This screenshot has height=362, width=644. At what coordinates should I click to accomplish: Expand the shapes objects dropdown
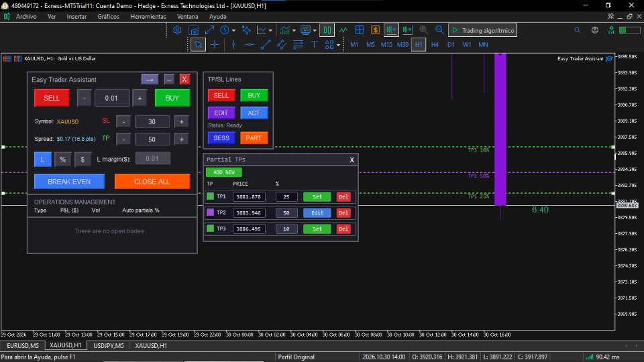pyautogui.click(x=338, y=45)
